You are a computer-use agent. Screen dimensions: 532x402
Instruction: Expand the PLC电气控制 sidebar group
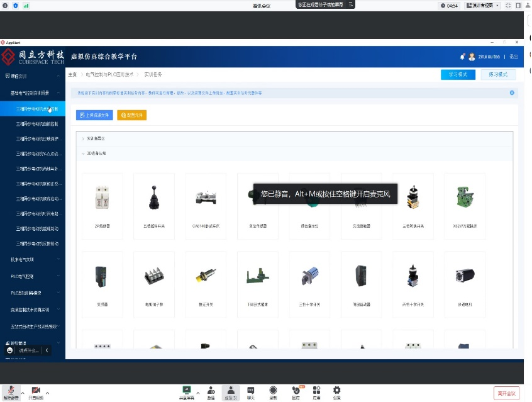point(33,276)
